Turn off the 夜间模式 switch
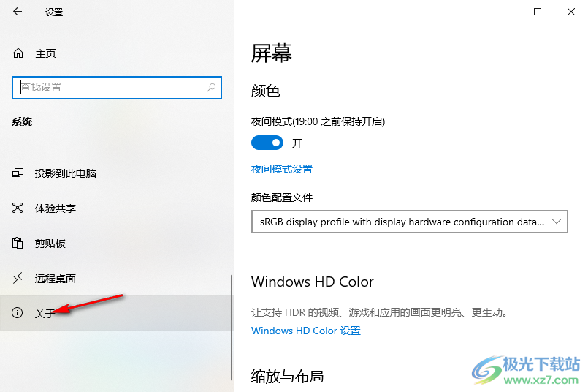 267,143
